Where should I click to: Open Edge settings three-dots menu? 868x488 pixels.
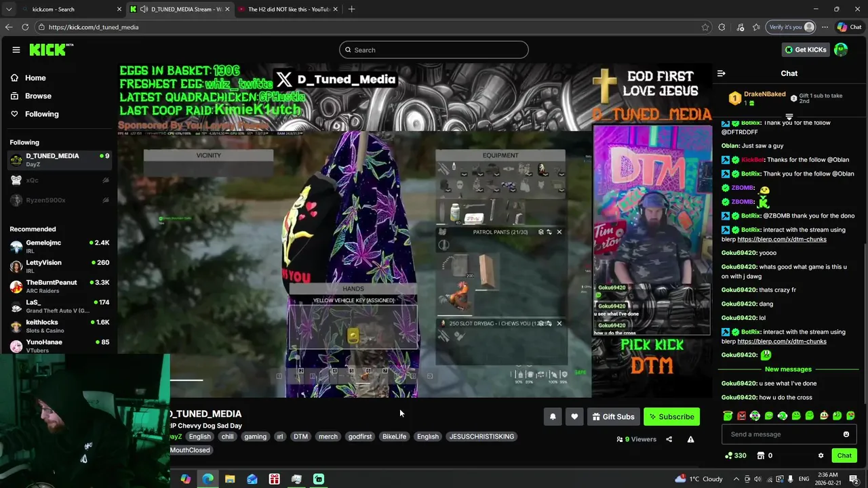coord(825,27)
